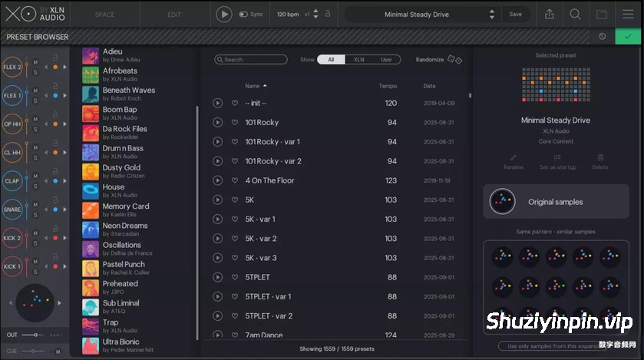Image resolution: width=644 pixels, height=360 pixels.
Task: Click the Set as startup button
Action: (557, 162)
